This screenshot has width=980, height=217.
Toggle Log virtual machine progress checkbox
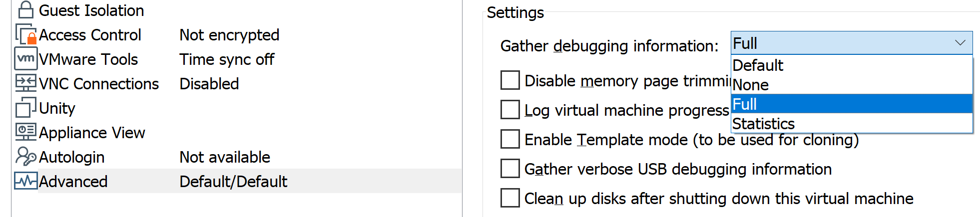click(x=510, y=110)
